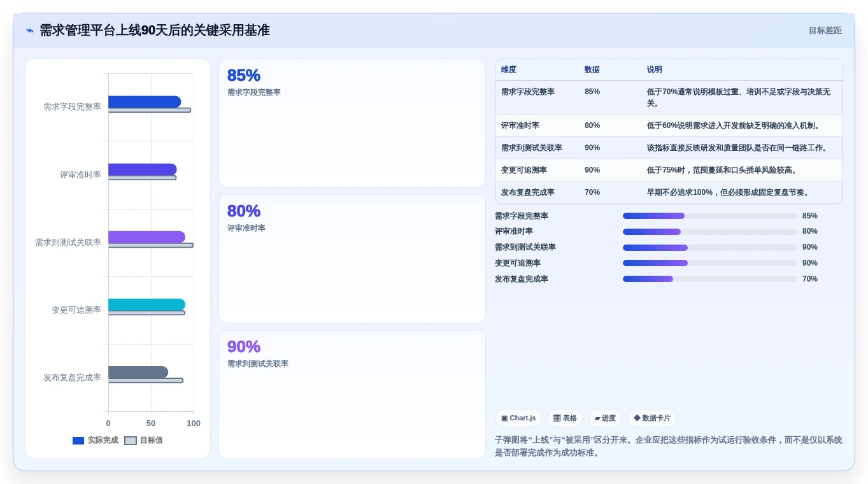
Task: Click description 早期不必追求100%，但必须形成固定复盘节奏。
Action: (730, 192)
